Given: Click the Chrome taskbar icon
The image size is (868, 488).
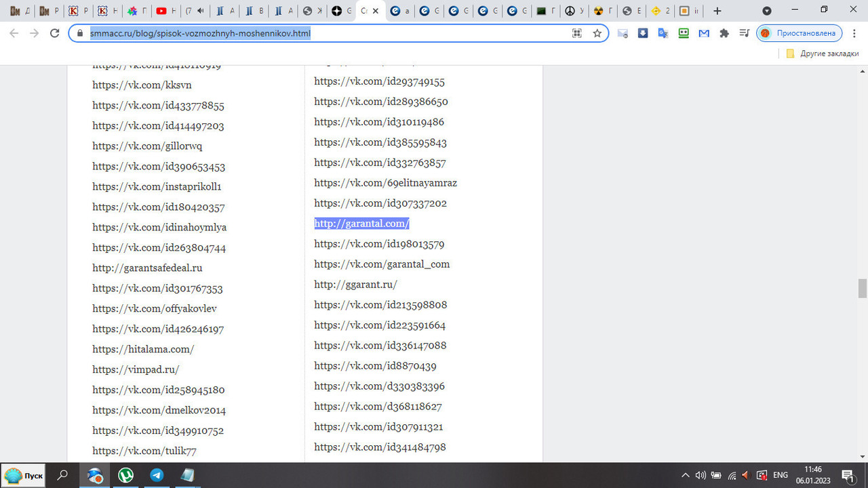Looking at the screenshot, I should pos(94,476).
